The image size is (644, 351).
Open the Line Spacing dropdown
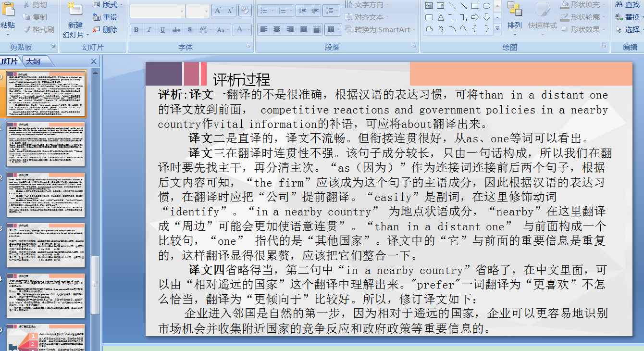tap(331, 11)
